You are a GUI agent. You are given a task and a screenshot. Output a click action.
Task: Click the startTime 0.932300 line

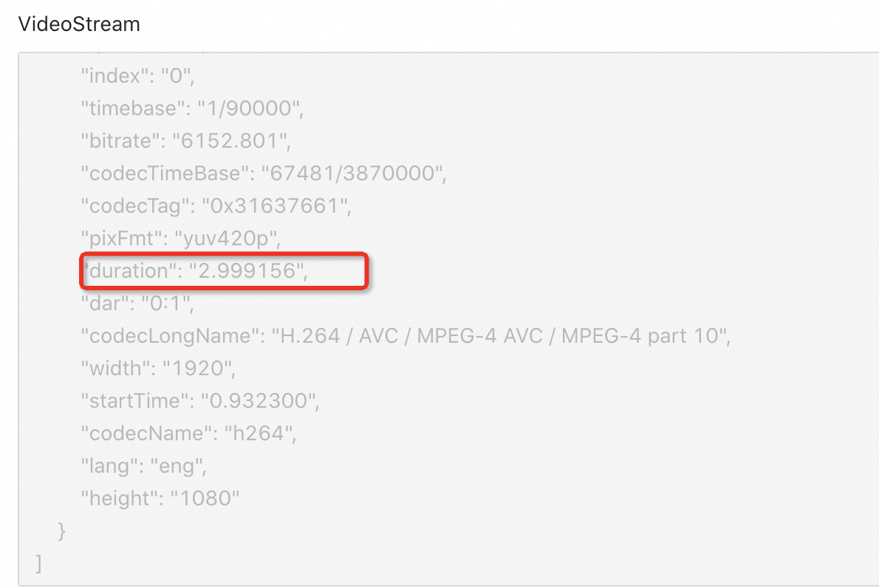pyautogui.click(x=200, y=401)
